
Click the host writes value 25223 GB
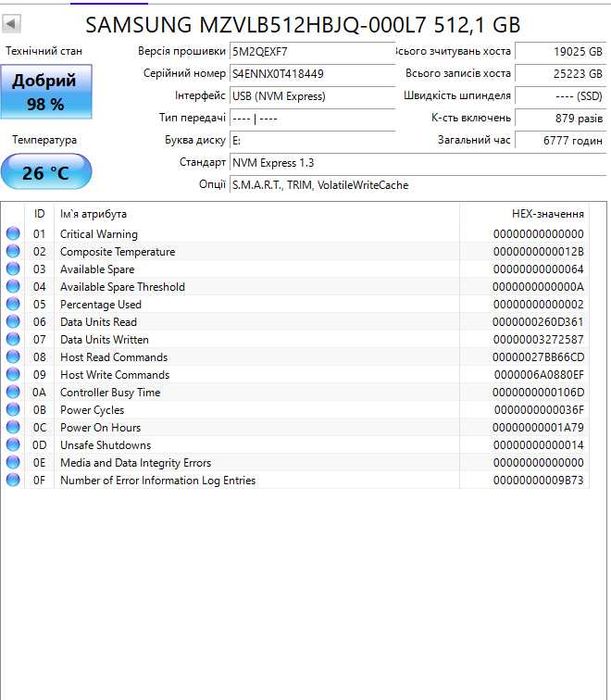[x=561, y=74]
